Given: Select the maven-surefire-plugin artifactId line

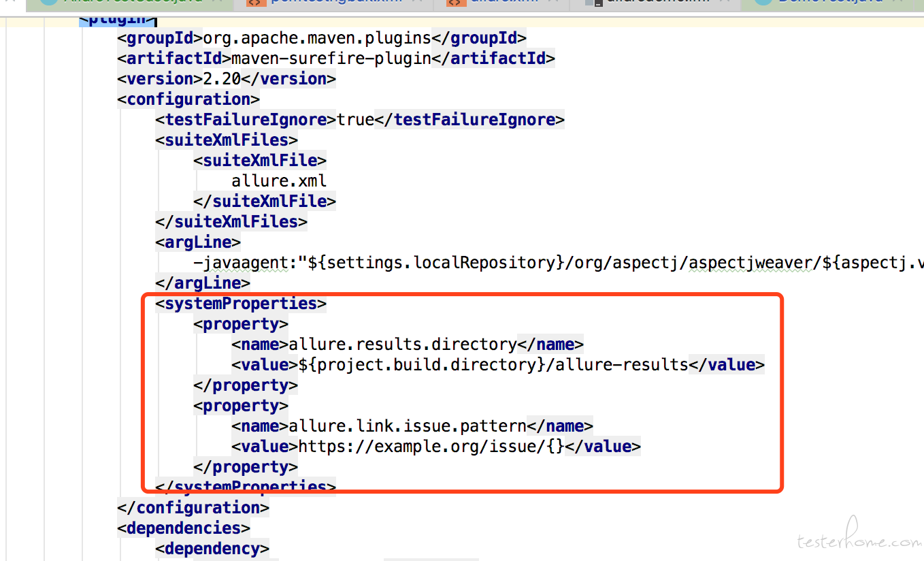Looking at the screenshot, I should point(336,58).
